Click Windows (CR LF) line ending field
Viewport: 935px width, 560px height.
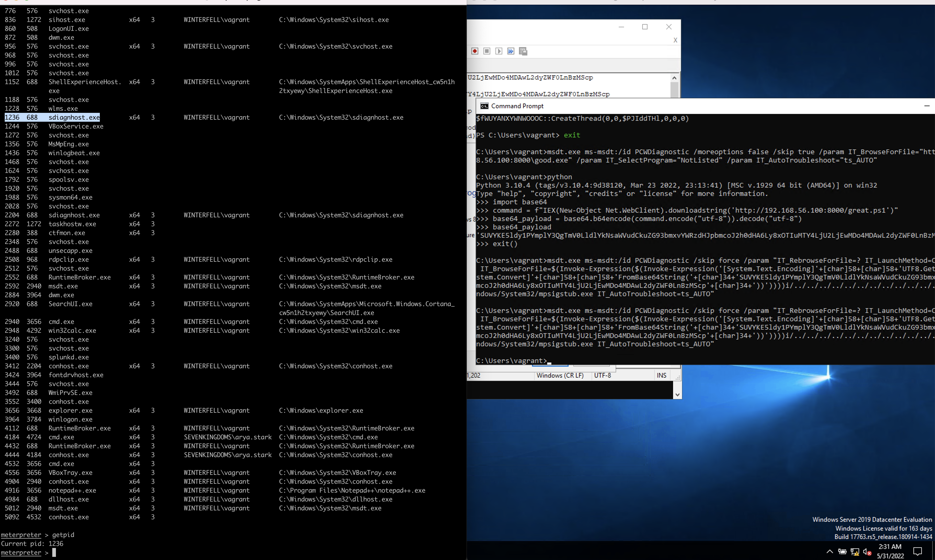560,375
